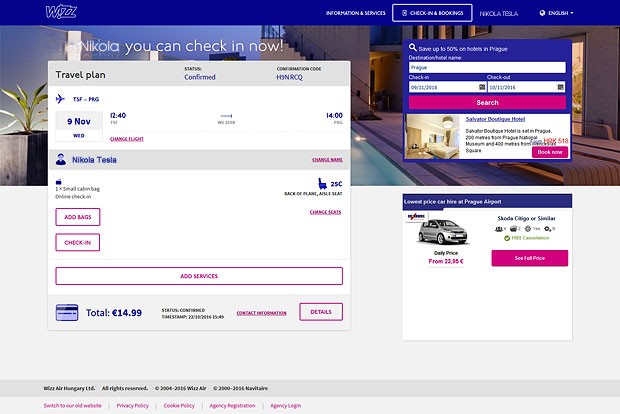Image resolution: width=620 pixels, height=414 pixels.
Task: Click the Destination/hotel name field
Action: click(x=487, y=67)
